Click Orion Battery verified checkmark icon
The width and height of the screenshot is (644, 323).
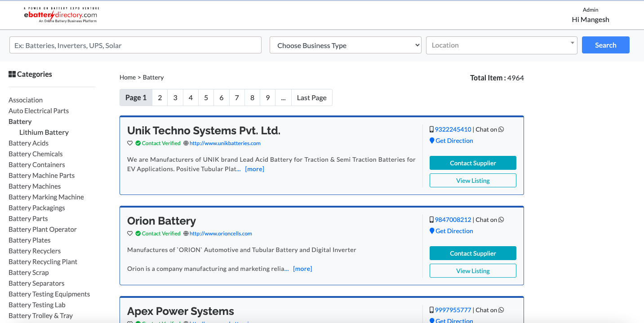point(138,234)
